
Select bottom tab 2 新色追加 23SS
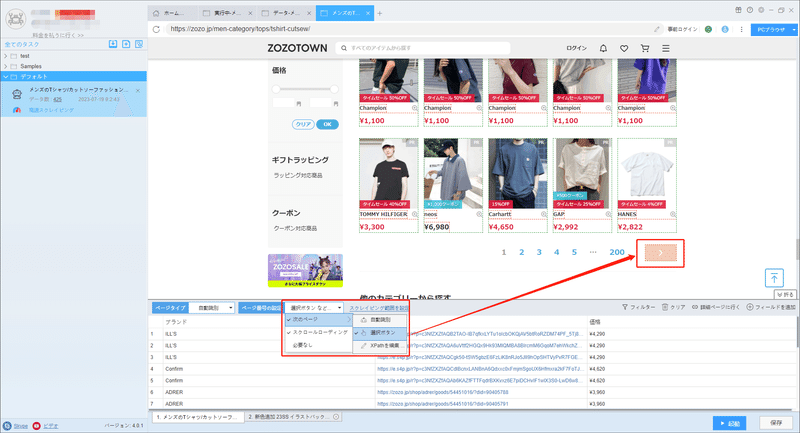(x=293, y=417)
